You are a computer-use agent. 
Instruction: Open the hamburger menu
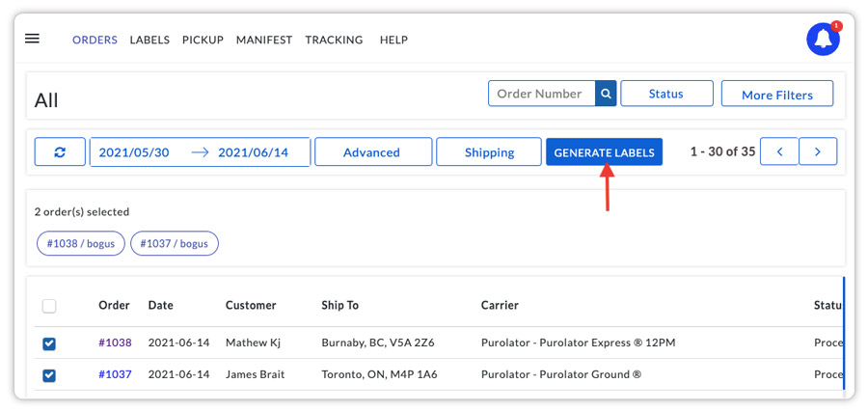coord(32,39)
